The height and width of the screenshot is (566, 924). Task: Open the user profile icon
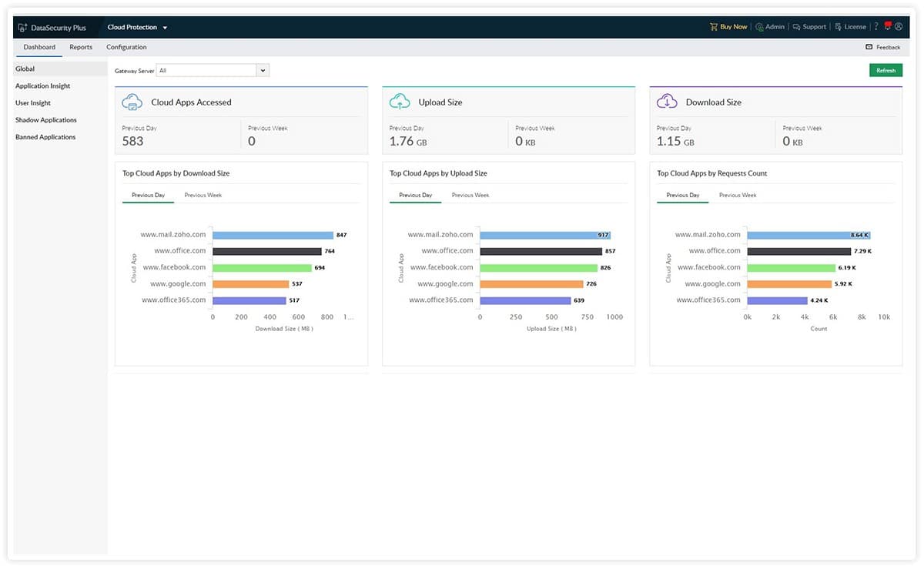tap(899, 27)
